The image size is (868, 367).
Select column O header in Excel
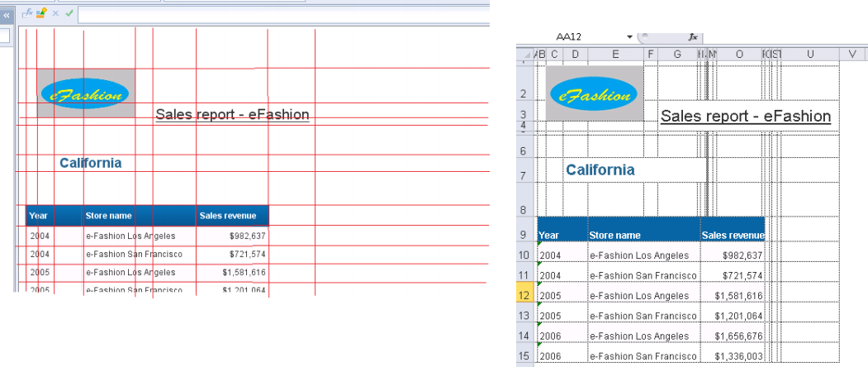[x=739, y=54]
